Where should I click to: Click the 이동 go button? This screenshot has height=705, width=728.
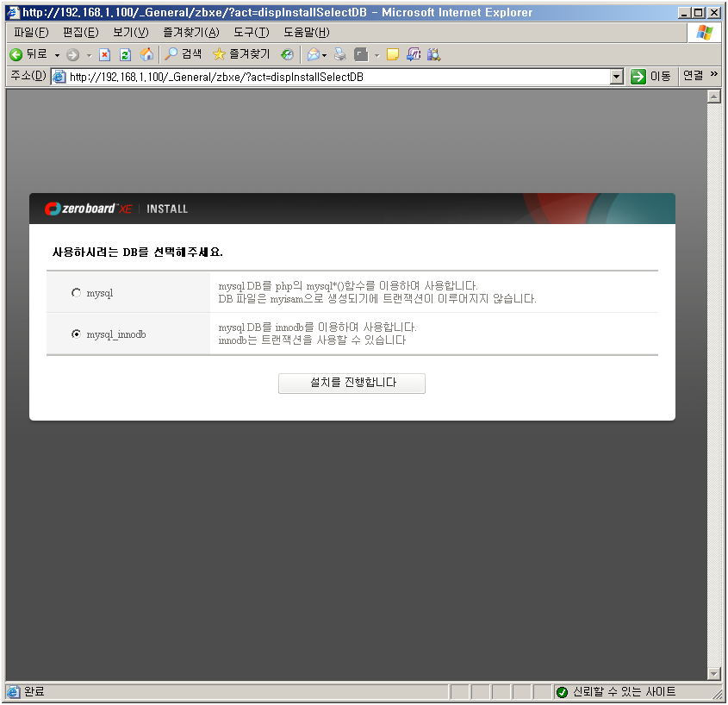(650, 76)
